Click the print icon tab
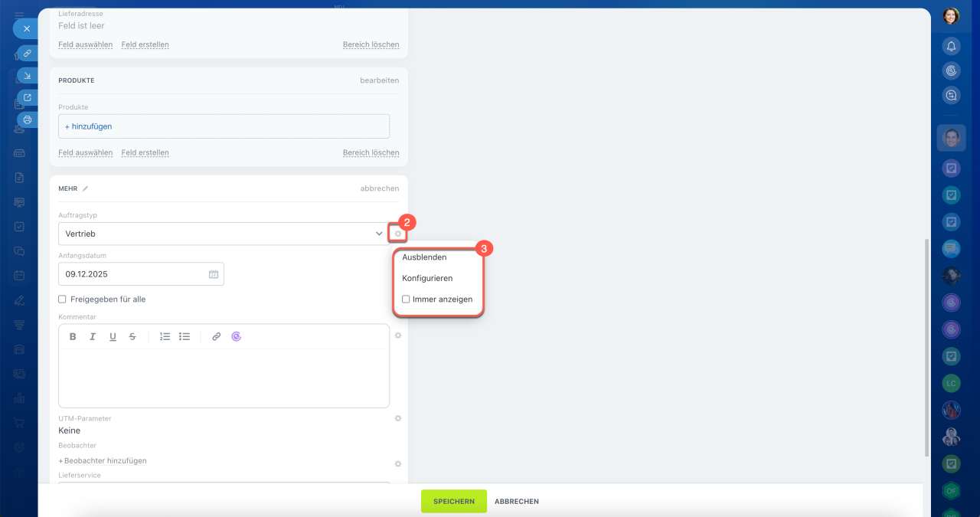Image resolution: width=980 pixels, height=517 pixels. [x=28, y=119]
